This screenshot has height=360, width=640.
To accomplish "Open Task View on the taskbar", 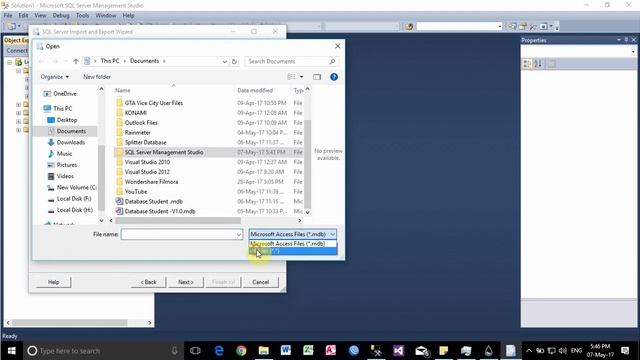I will tap(195, 351).
